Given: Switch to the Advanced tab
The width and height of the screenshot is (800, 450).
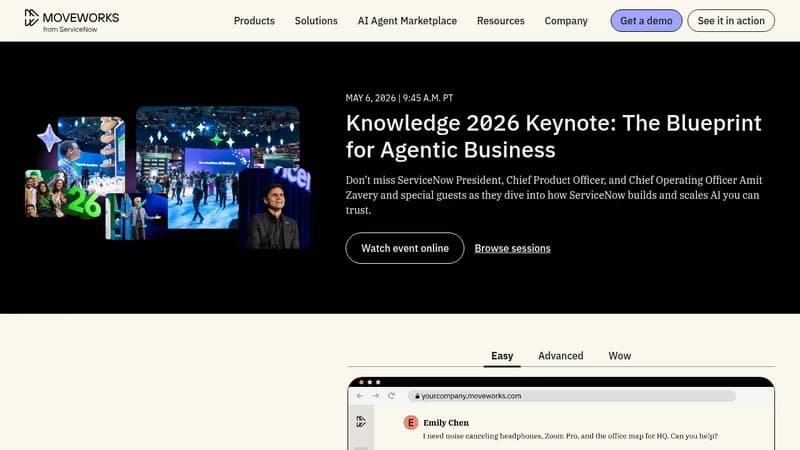Looking at the screenshot, I should point(560,356).
